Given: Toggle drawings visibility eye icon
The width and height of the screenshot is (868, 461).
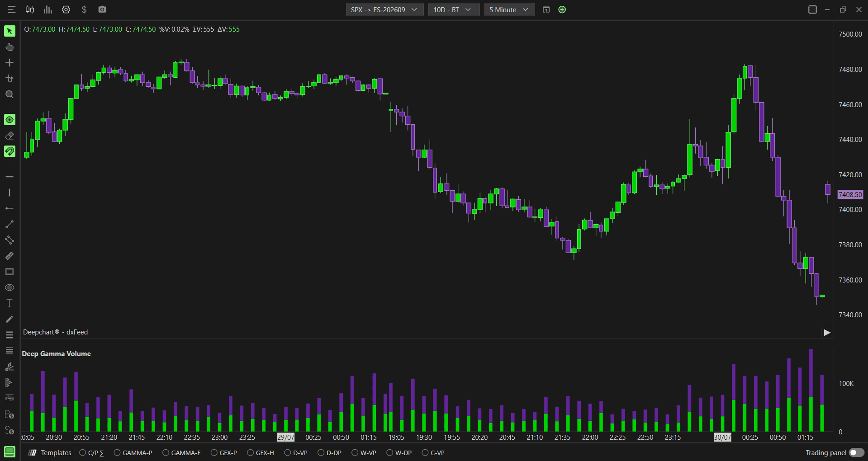Looking at the screenshot, I should click(x=9, y=119).
